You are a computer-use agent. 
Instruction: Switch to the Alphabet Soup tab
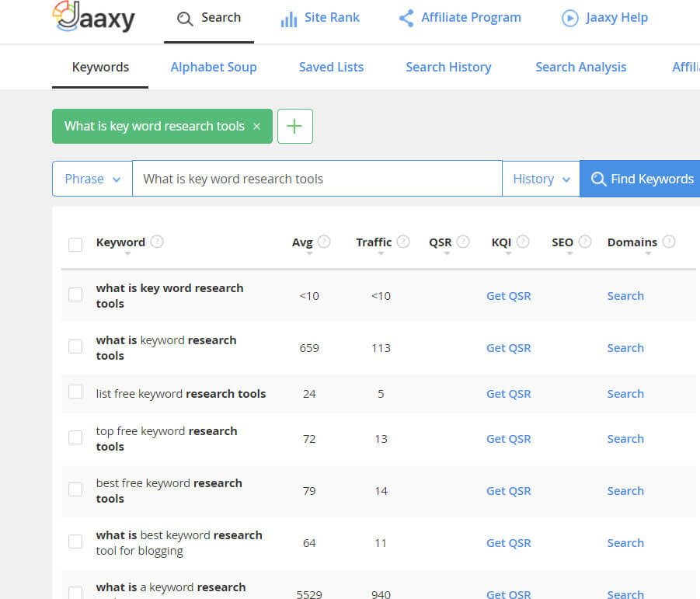point(214,68)
